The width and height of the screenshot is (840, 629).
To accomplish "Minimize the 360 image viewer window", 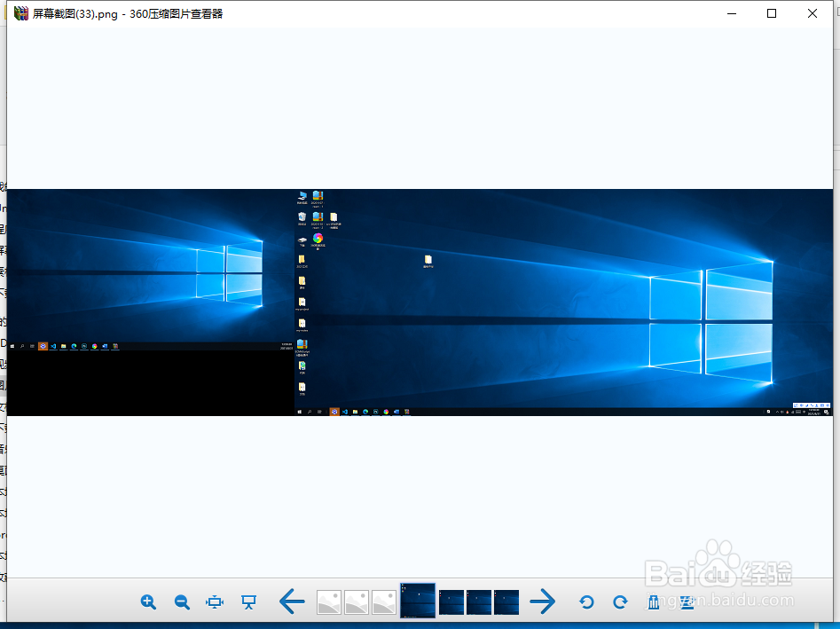I will [732, 13].
